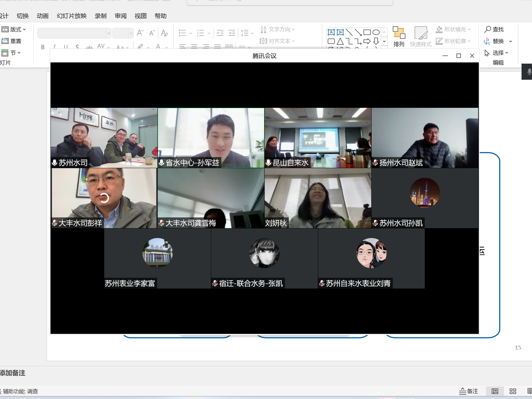Switch to slide sorter view in status bar
532x399 pixels.
[x=513, y=391]
